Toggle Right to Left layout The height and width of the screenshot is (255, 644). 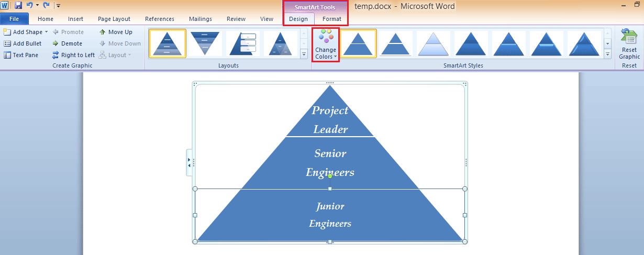click(x=73, y=55)
